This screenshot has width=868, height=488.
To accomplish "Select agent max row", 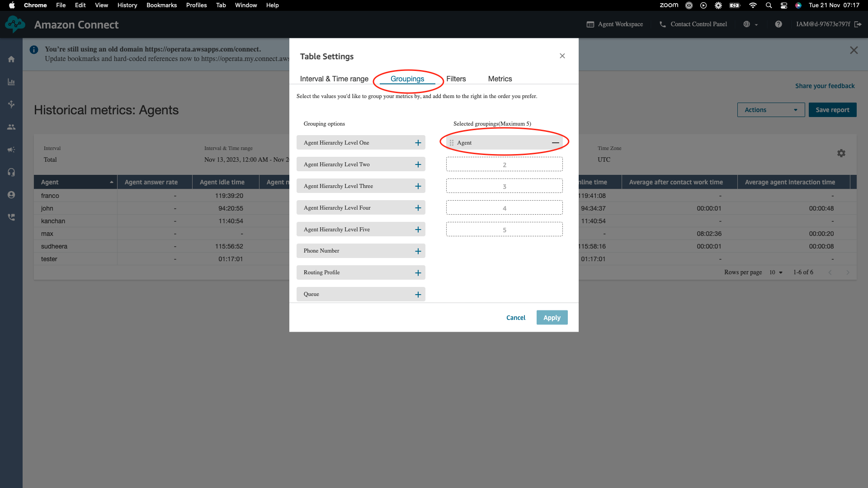I will pyautogui.click(x=47, y=234).
